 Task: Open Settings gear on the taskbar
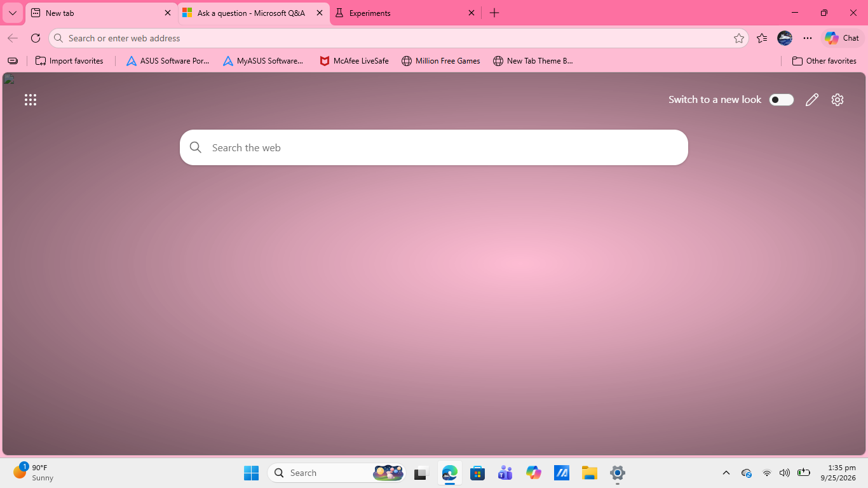coord(618,473)
